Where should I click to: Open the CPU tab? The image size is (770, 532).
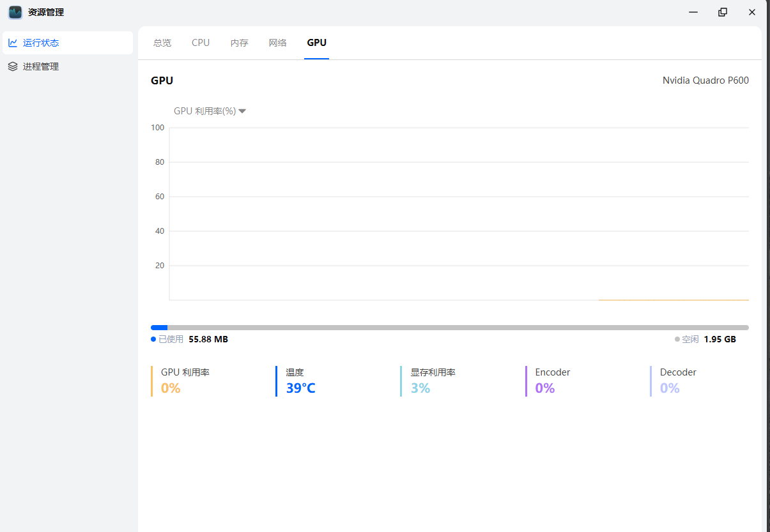click(201, 43)
